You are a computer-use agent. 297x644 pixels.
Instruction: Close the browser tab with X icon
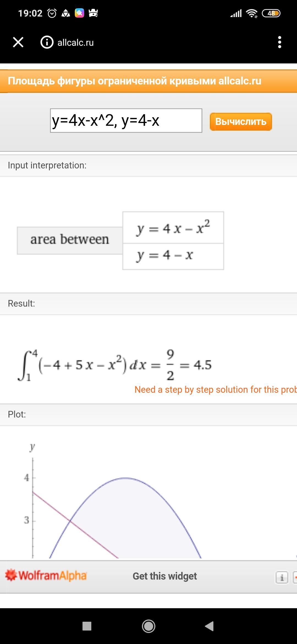pyautogui.click(x=18, y=42)
